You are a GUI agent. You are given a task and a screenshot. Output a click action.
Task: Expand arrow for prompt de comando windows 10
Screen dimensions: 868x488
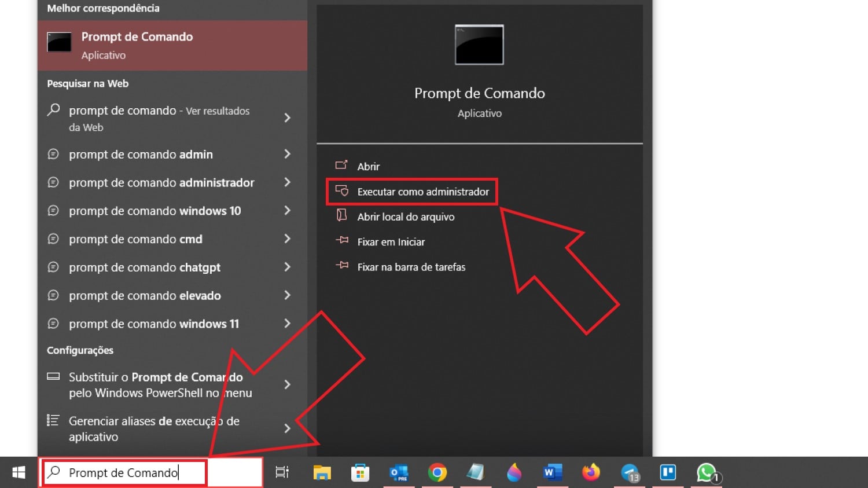(x=288, y=211)
